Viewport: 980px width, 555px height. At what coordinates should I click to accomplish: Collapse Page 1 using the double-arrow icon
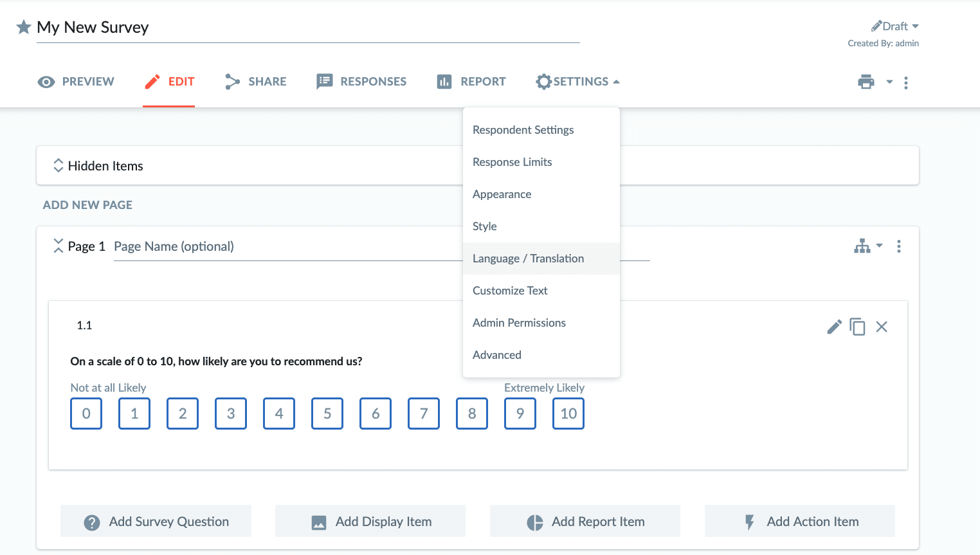coord(57,246)
